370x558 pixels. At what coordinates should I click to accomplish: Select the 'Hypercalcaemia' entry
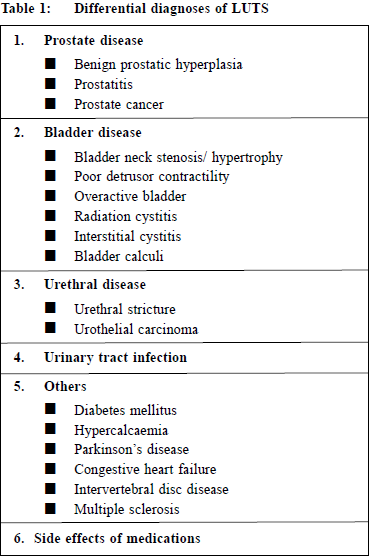click(121, 431)
